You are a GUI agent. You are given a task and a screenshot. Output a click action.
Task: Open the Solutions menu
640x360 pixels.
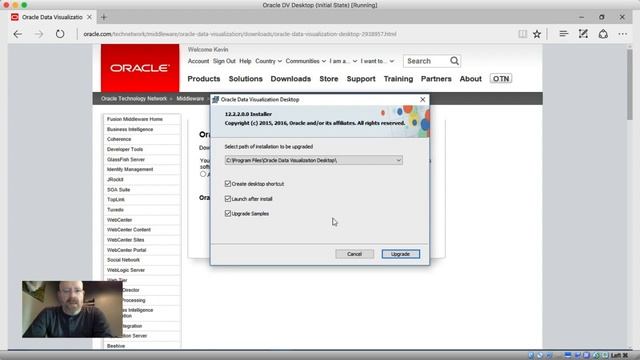tap(245, 79)
